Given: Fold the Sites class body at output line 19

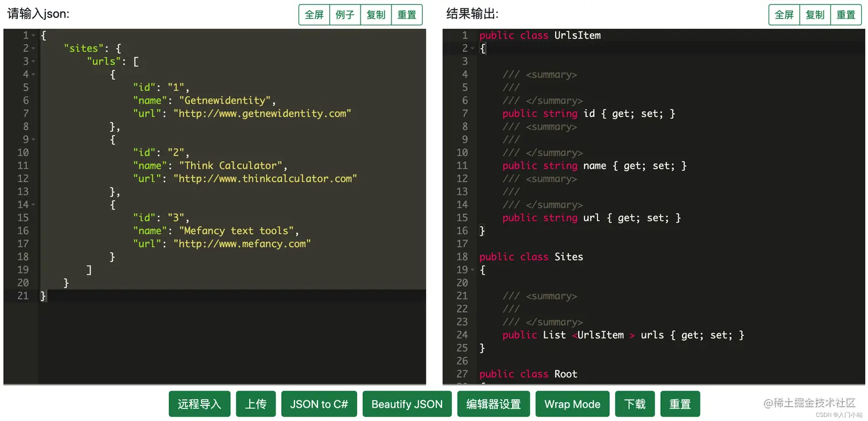Looking at the screenshot, I should 472,270.
